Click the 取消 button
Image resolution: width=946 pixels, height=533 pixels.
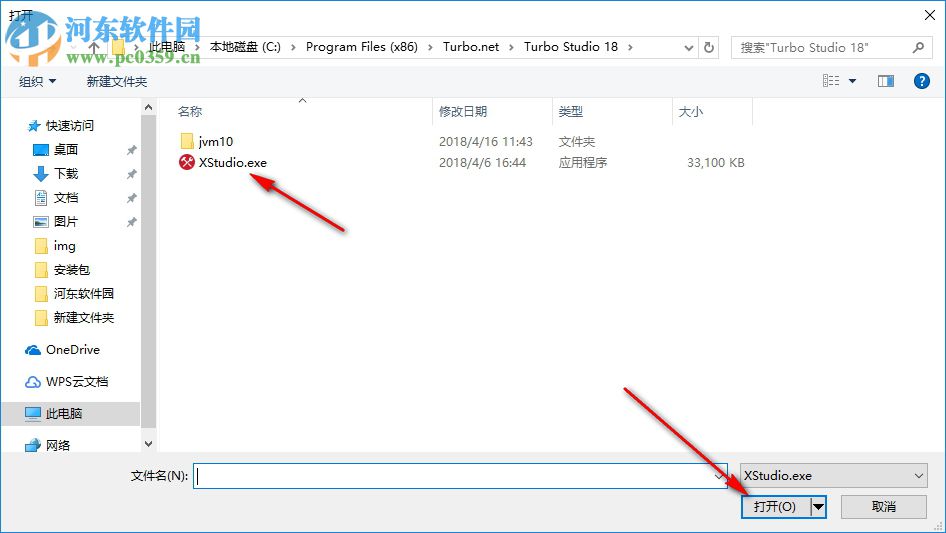883,506
